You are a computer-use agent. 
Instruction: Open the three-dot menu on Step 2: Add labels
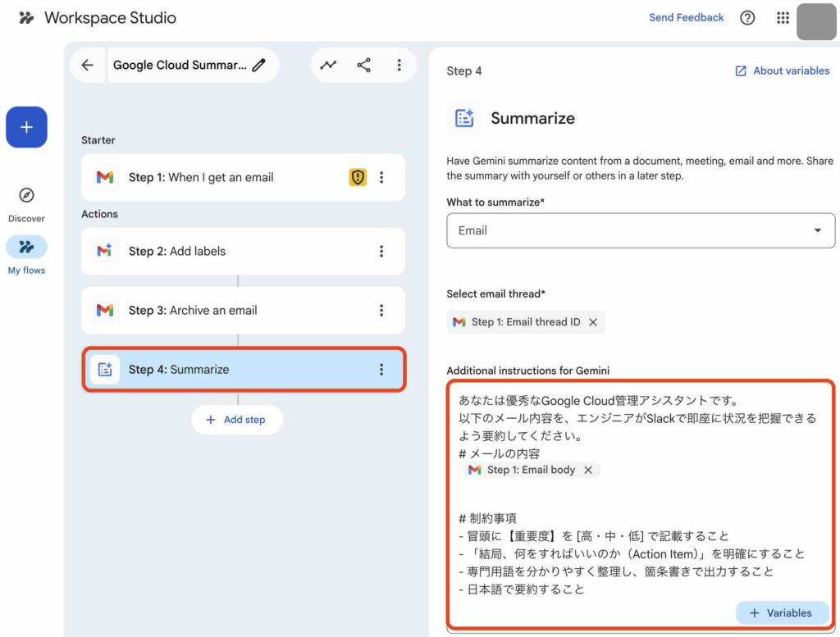(x=382, y=251)
